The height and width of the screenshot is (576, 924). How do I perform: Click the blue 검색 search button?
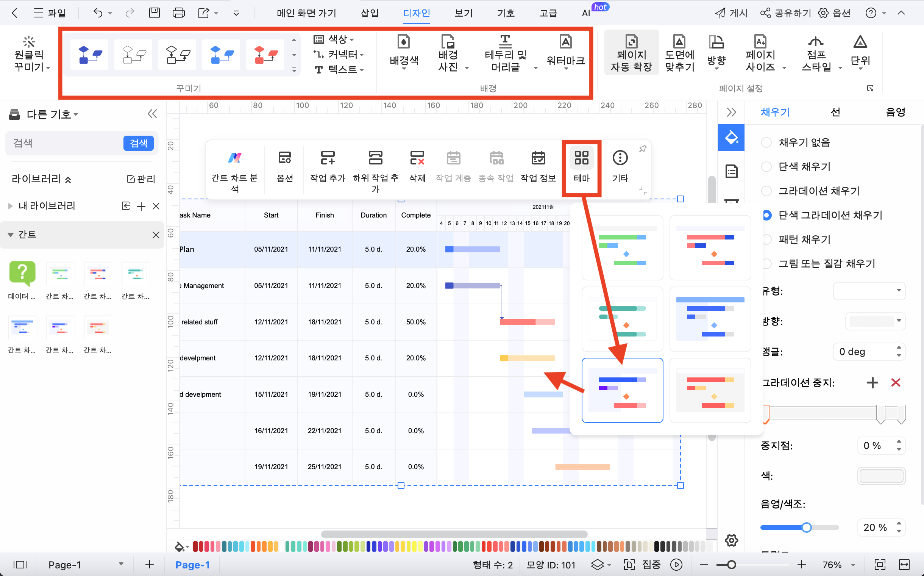pos(138,143)
